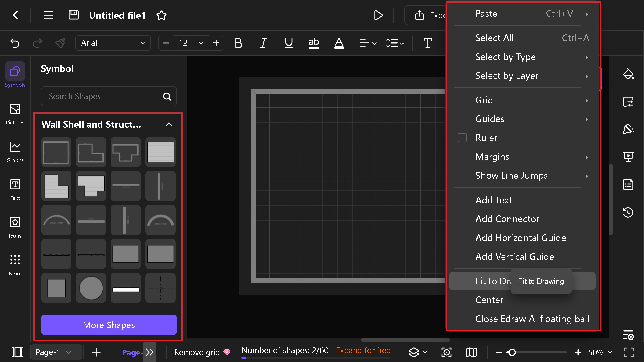Open the theme style panel icon

point(628,129)
